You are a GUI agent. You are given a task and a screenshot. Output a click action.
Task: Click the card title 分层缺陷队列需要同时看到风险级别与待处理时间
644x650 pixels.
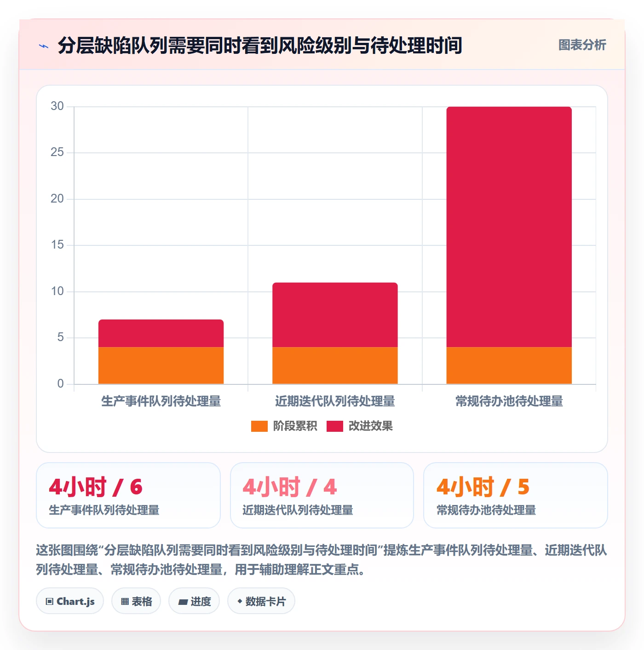tap(260, 46)
